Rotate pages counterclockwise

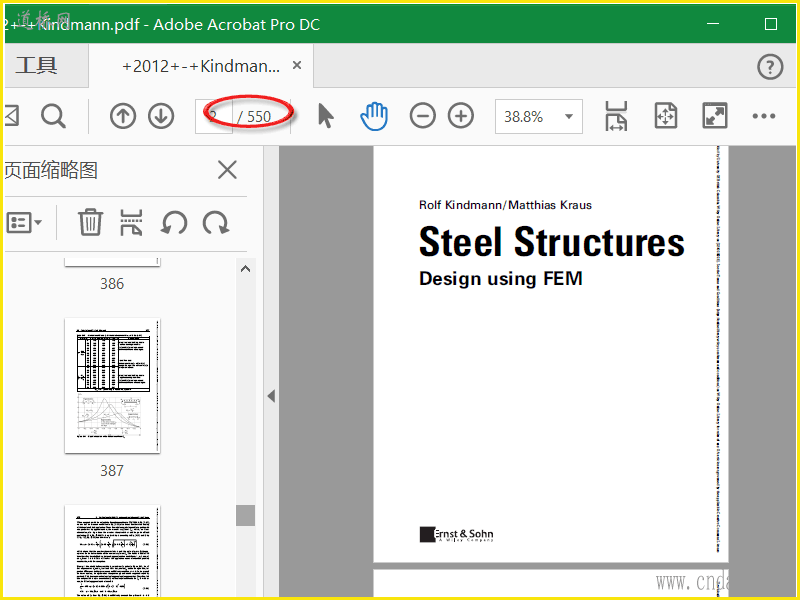pyautogui.click(x=174, y=223)
